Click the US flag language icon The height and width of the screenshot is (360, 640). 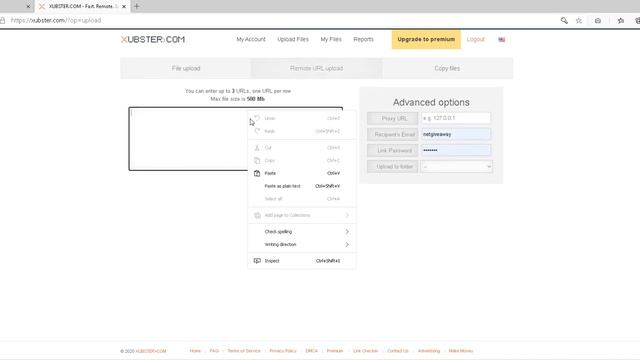502,40
